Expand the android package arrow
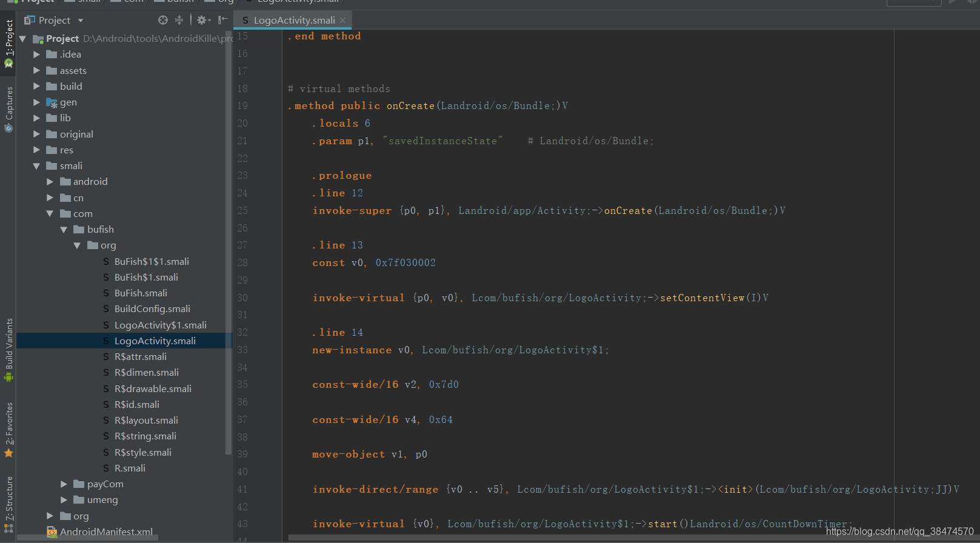Viewport: 980px width, 543px height. click(x=50, y=181)
